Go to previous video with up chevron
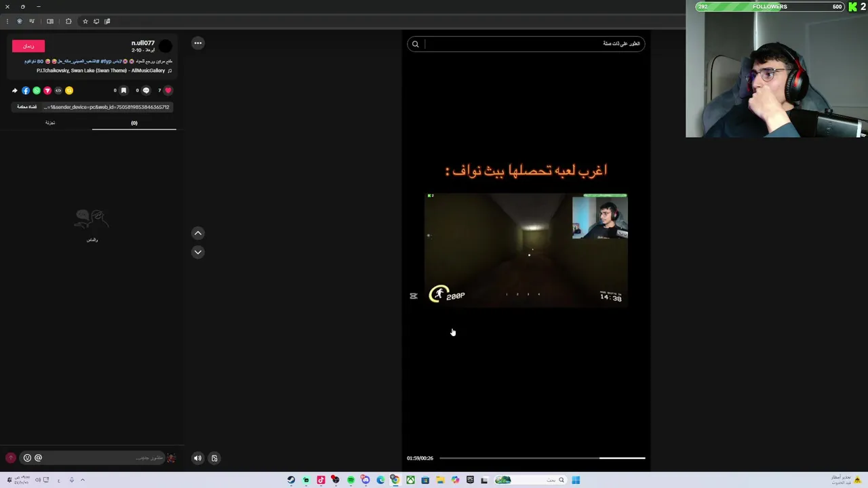 coord(198,233)
